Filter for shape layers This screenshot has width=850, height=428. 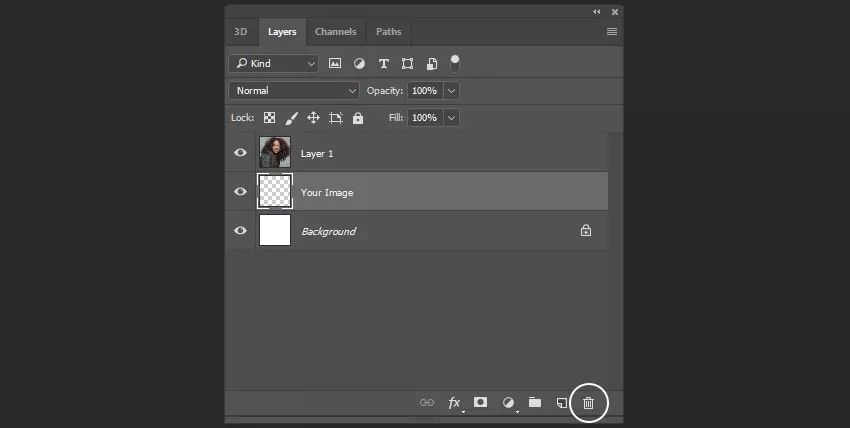coord(407,63)
